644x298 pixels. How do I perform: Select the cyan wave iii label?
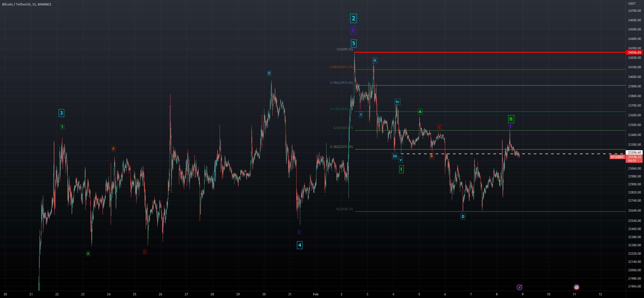(395, 156)
